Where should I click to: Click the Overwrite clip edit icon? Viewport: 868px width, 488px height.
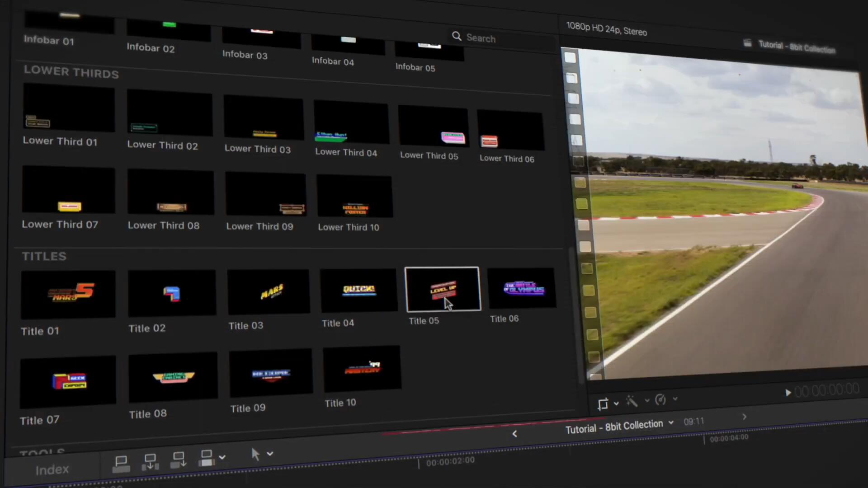pyautogui.click(x=207, y=458)
